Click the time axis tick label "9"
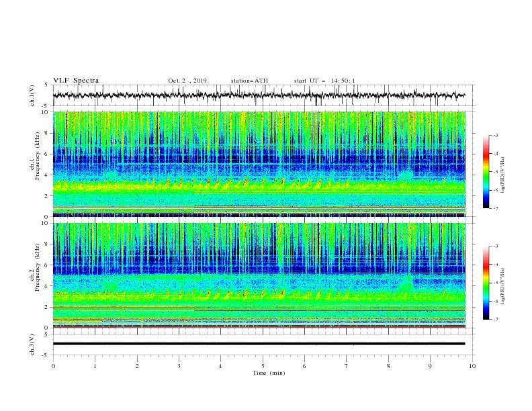Image resolution: width=532 pixels, height=411 pixels. (x=430, y=366)
